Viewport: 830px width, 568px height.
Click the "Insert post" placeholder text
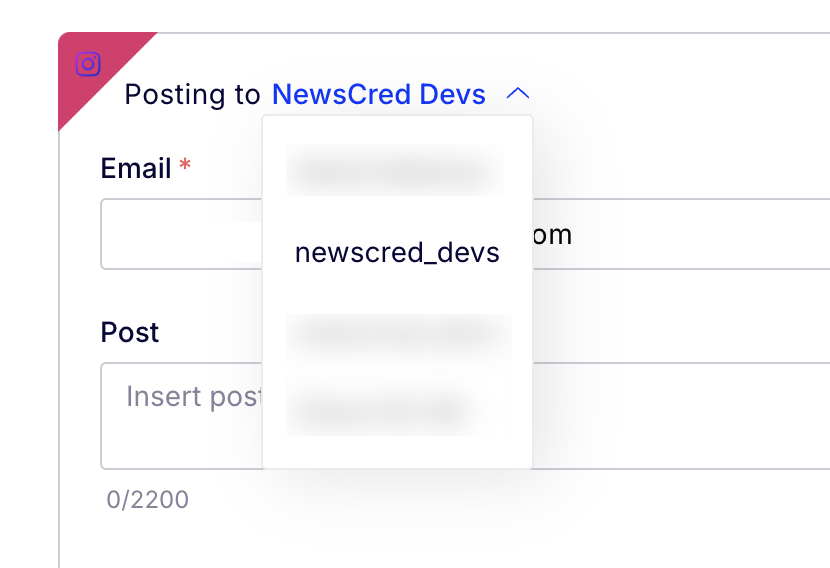tap(194, 396)
